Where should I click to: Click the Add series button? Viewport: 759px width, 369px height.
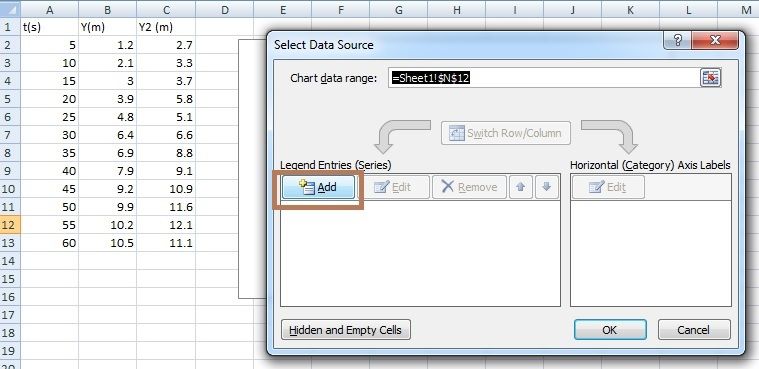coord(319,187)
